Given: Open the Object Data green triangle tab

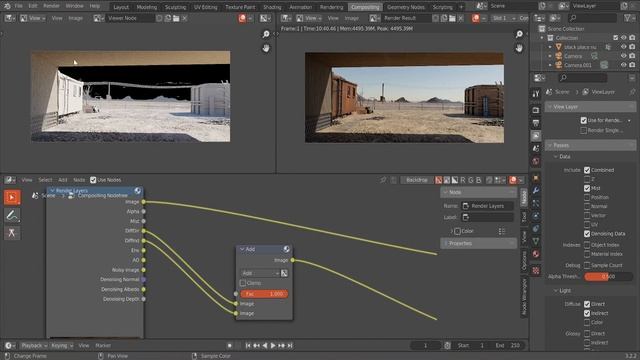Looking at the screenshot, I should click(x=536, y=241).
